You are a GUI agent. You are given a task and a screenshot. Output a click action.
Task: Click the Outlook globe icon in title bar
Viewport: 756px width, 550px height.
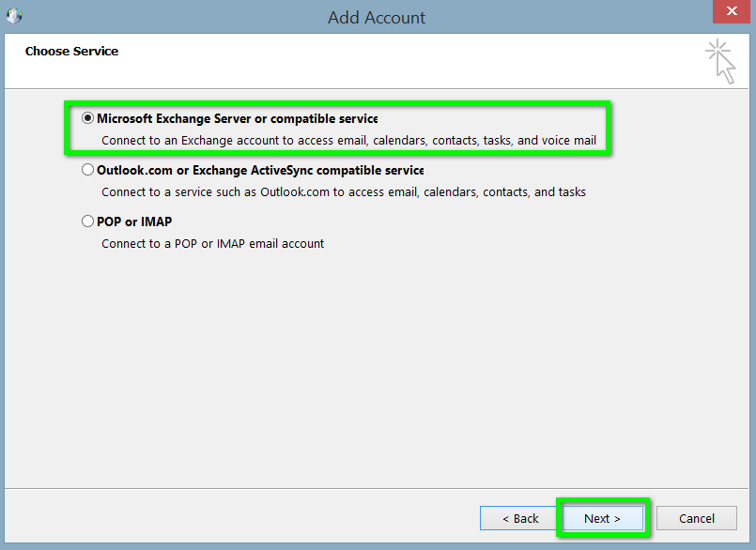[14, 16]
